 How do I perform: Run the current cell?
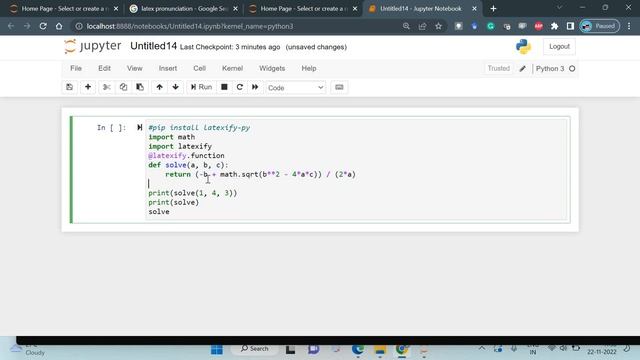(201, 87)
